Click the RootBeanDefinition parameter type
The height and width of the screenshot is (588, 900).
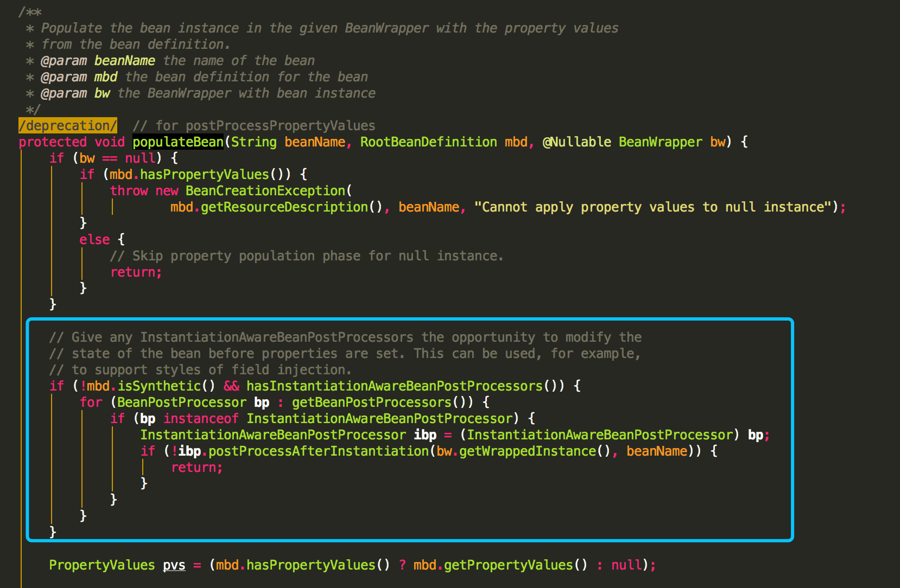(429, 142)
